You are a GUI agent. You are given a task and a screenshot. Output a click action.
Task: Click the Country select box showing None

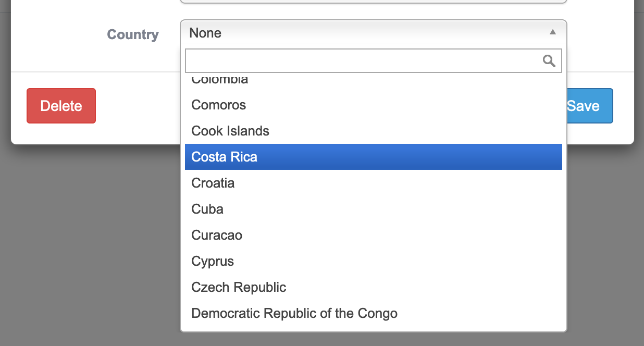pyautogui.click(x=365, y=33)
